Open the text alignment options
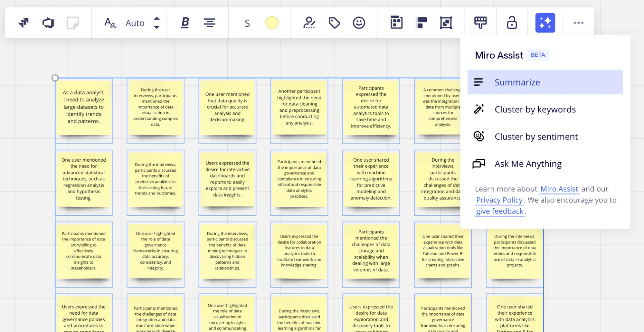This screenshot has height=332, width=644. coord(210,23)
